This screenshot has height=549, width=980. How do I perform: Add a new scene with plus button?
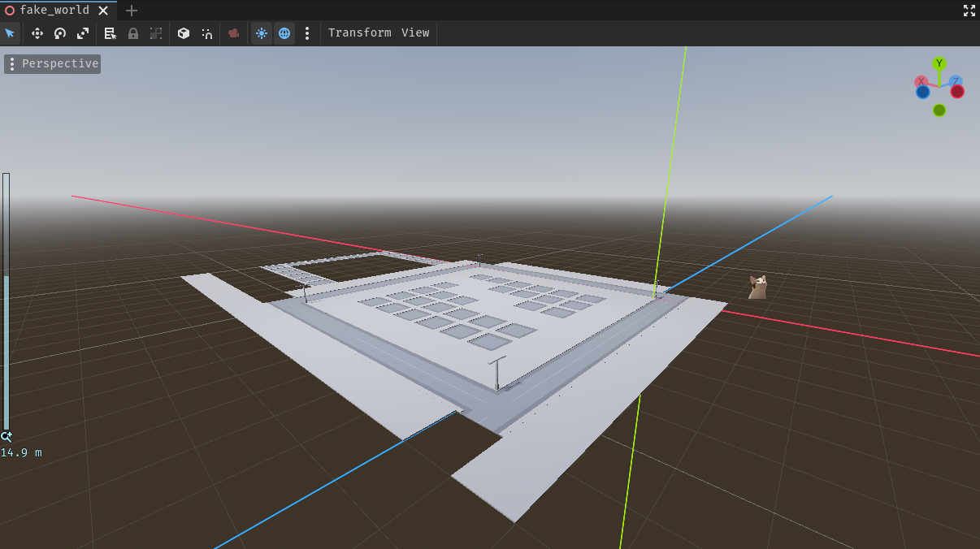131,11
